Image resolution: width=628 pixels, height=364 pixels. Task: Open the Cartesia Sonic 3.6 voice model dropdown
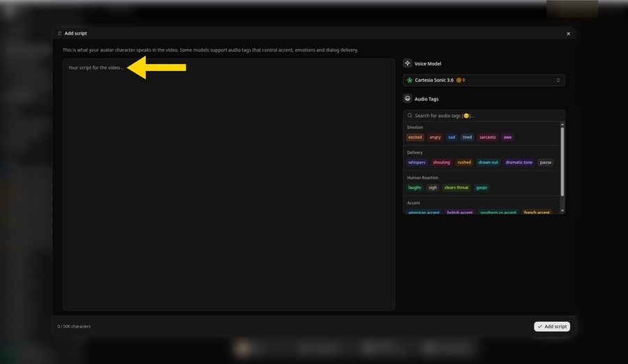pos(484,80)
